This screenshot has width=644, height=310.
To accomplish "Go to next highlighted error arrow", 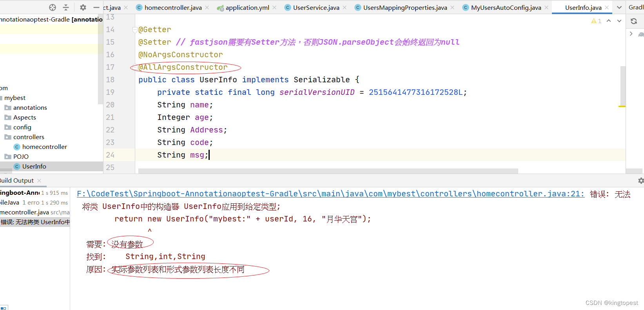I will pyautogui.click(x=619, y=21).
